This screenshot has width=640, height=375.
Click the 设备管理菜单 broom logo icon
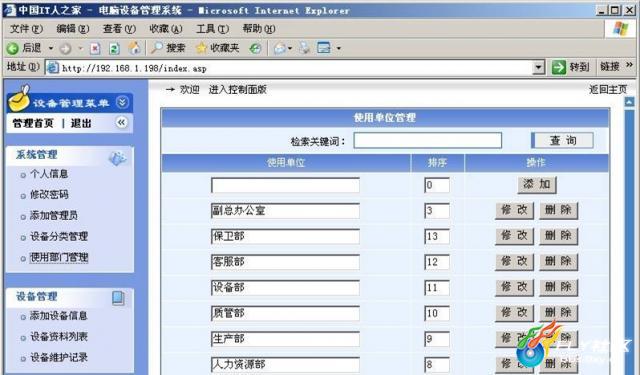19,98
